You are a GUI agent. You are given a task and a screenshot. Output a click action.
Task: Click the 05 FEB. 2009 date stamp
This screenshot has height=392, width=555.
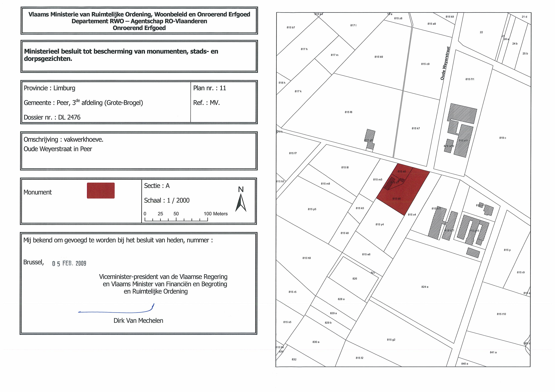tap(69, 263)
